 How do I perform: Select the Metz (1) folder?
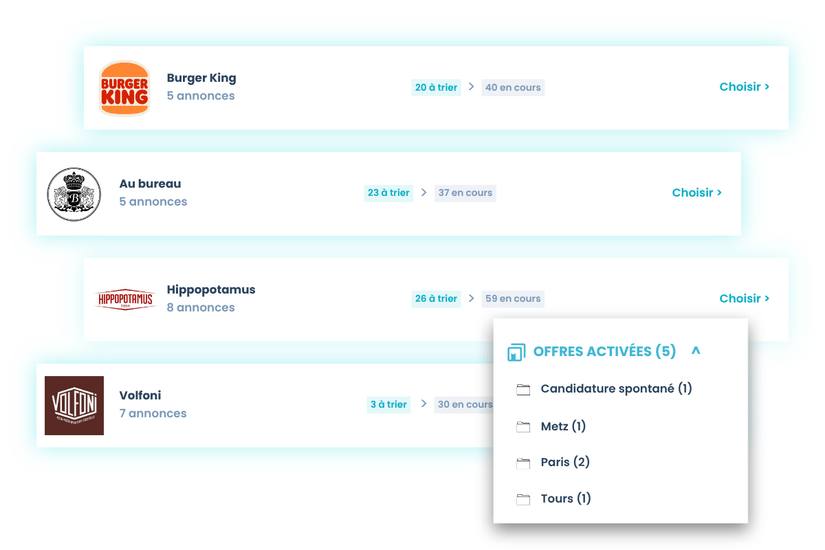click(563, 426)
